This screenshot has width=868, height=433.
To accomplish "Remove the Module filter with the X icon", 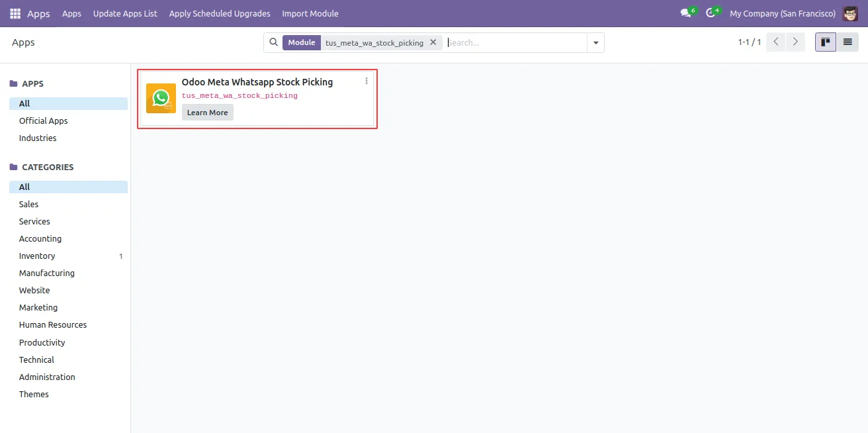I will [433, 42].
